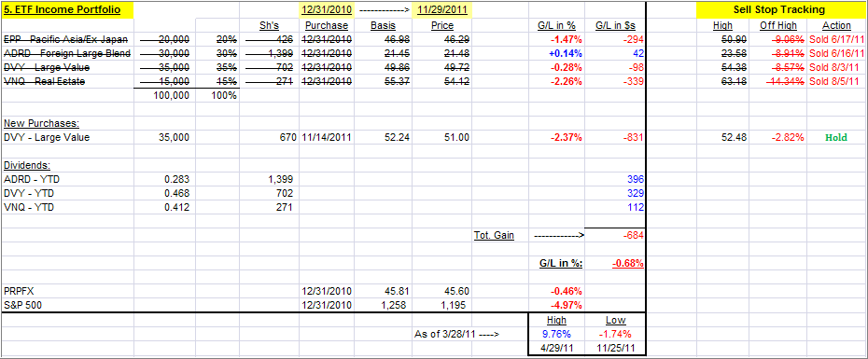Select the '5. ETF Income Portfolio' title cell
868x359 pixels.
(67, 10)
